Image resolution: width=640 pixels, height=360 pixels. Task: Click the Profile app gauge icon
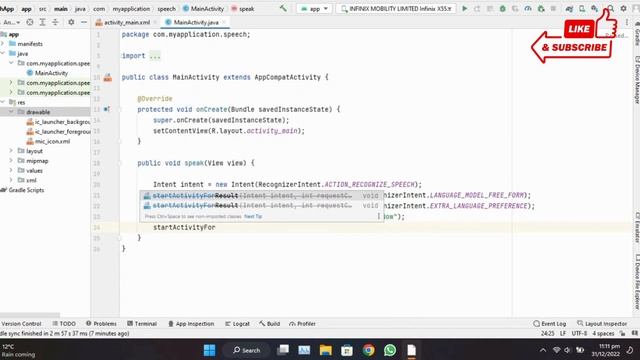click(x=528, y=8)
